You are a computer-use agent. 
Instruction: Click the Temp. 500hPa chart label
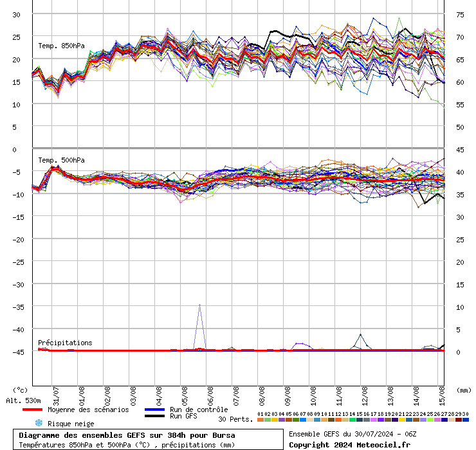[61, 160]
